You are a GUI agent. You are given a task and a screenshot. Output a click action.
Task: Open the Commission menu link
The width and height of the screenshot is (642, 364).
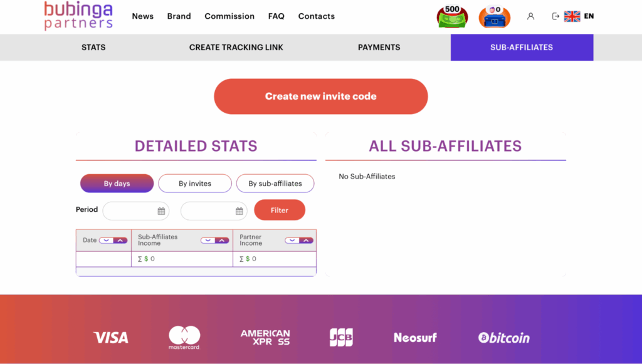click(x=229, y=16)
